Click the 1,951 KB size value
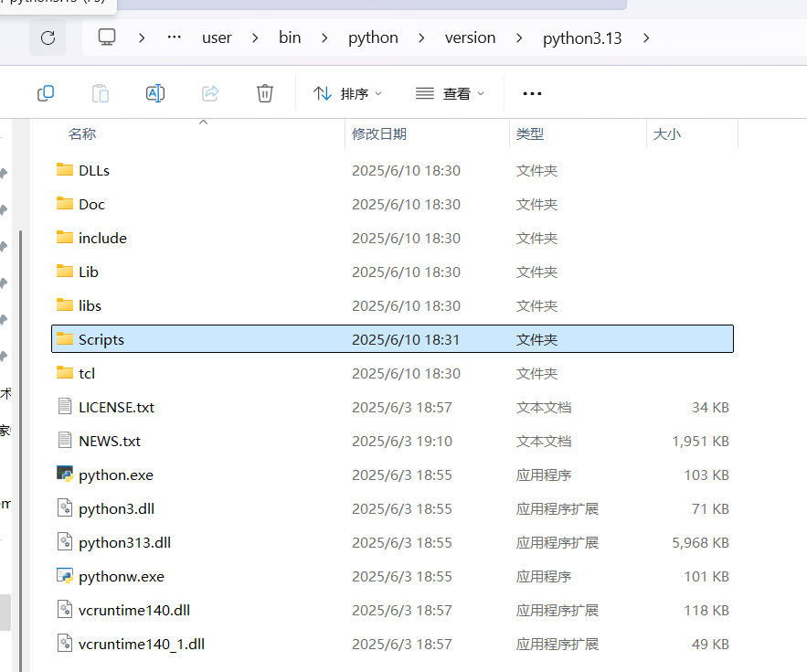This screenshot has width=807, height=672. coord(700,441)
